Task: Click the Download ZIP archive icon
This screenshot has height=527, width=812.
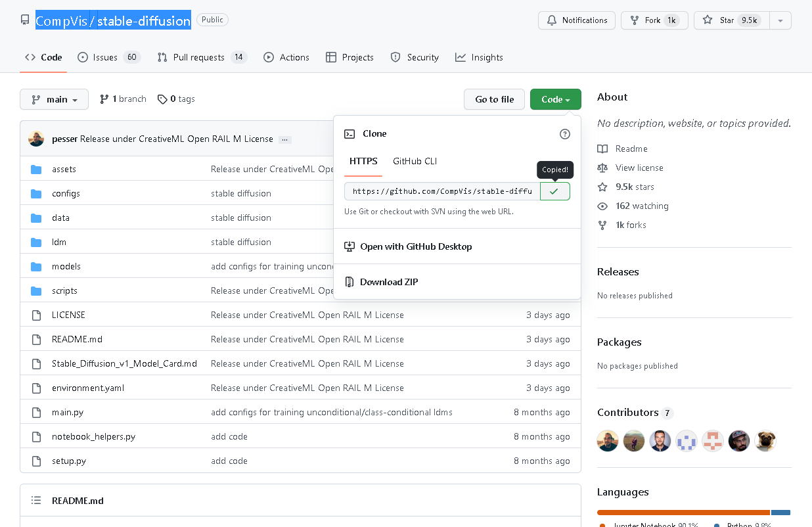Action: (349, 281)
